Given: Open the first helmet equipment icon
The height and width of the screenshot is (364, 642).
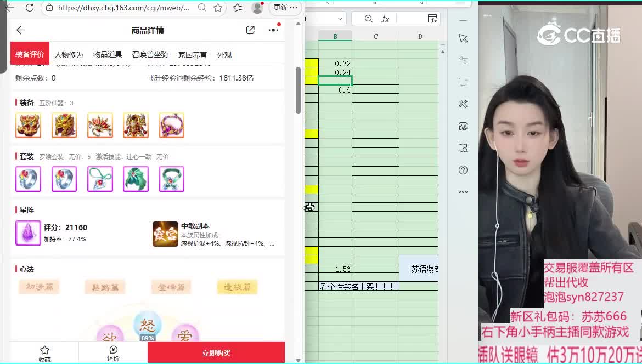Looking at the screenshot, I should (x=28, y=125).
